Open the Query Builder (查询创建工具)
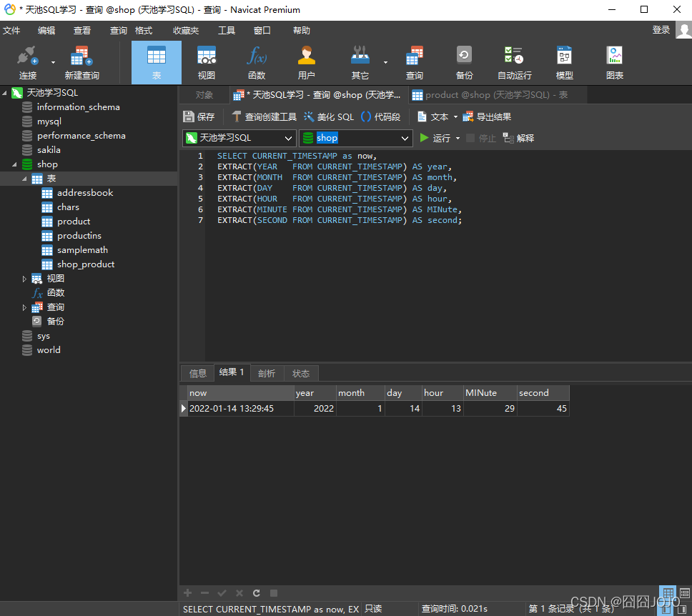 (264, 116)
